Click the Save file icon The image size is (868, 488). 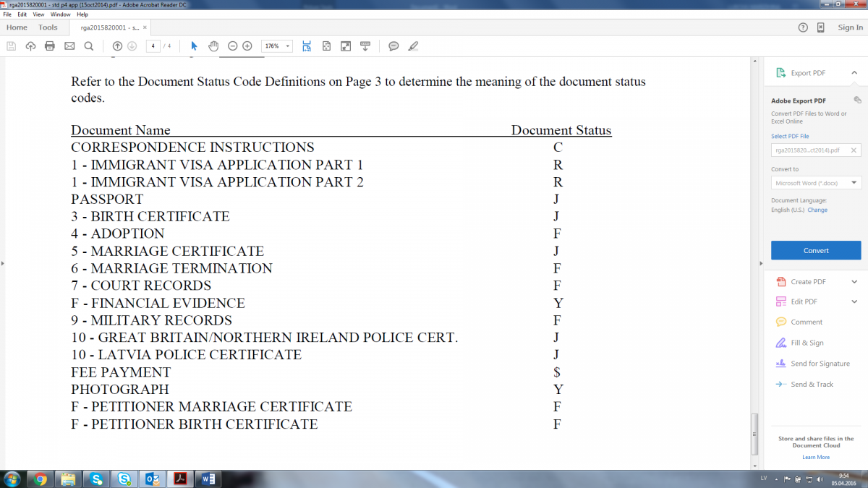tap(11, 46)
